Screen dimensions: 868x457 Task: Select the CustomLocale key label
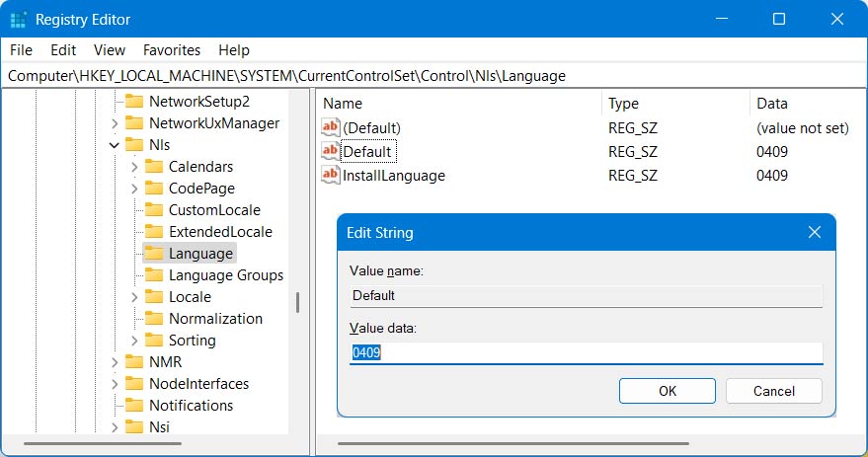click(x=214, y=209)
